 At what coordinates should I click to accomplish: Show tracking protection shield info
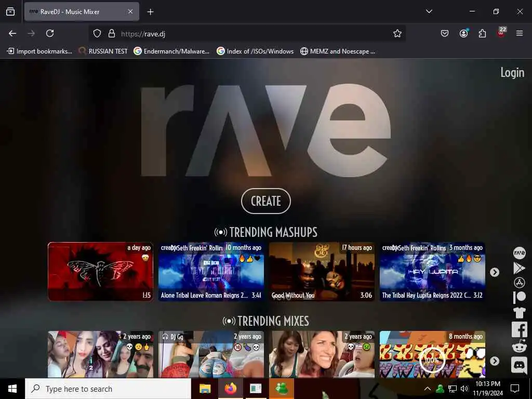click(97, 33)
